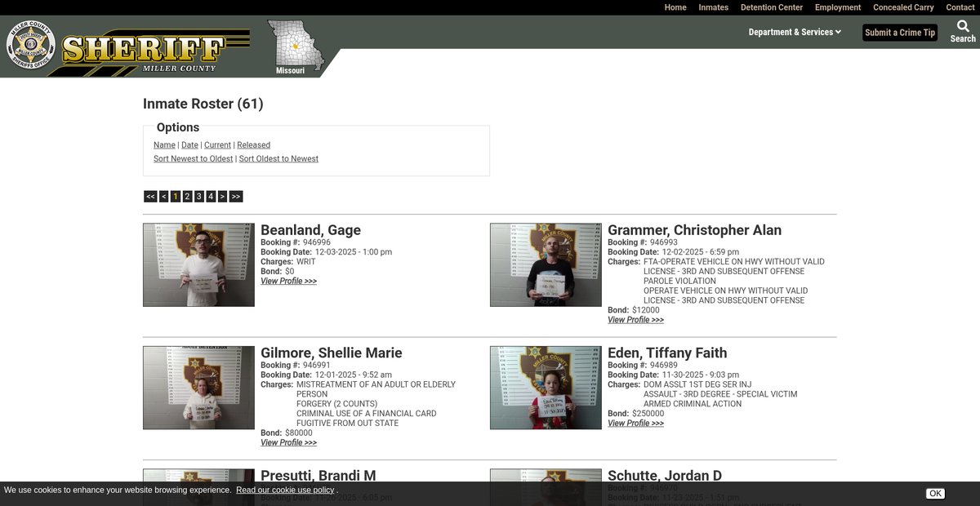The width and height of the screenshot is (980, 506).
Task: Open page 3 of the roster
Action: pos(198,197)
